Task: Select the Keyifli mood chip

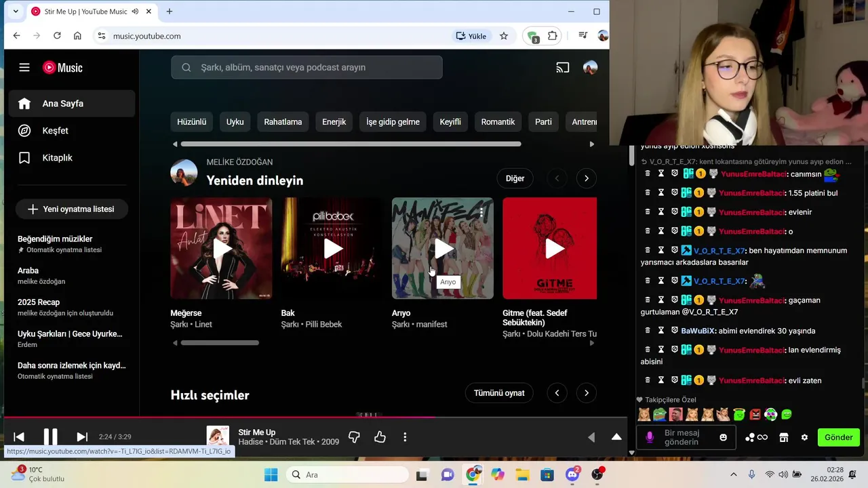Action: 450,122
